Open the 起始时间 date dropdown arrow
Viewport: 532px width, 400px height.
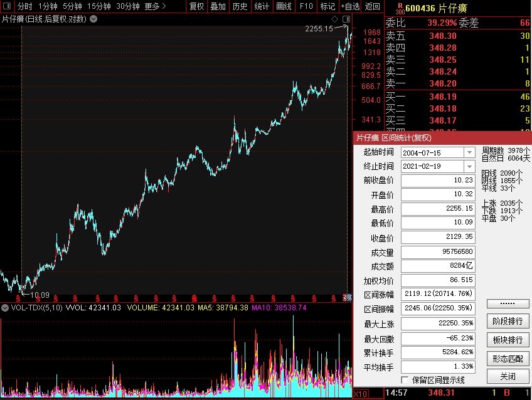tap(469, 152)
